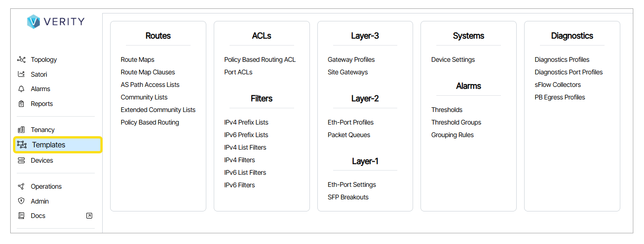Click the Alarms bell icon

pos(21,89)
